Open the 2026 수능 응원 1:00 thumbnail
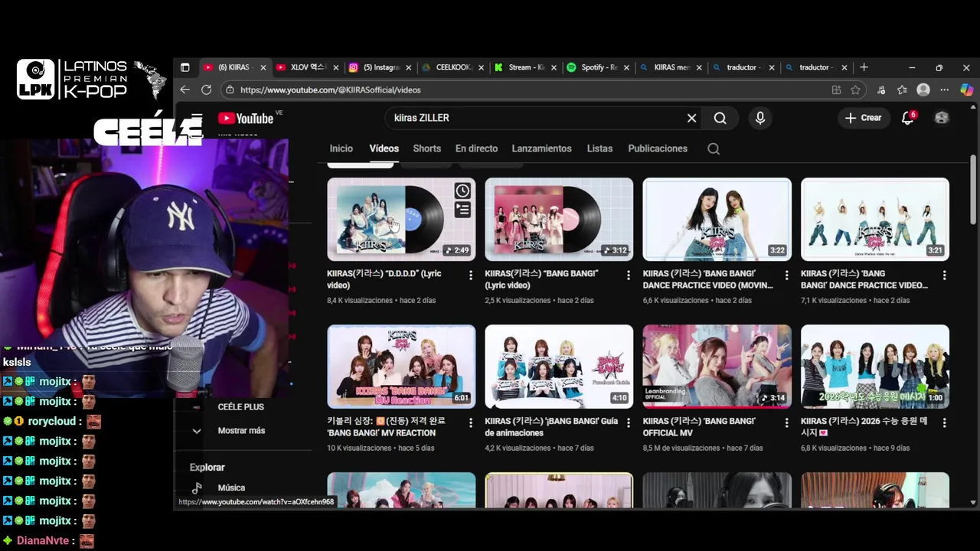 (x=875, y=367)
